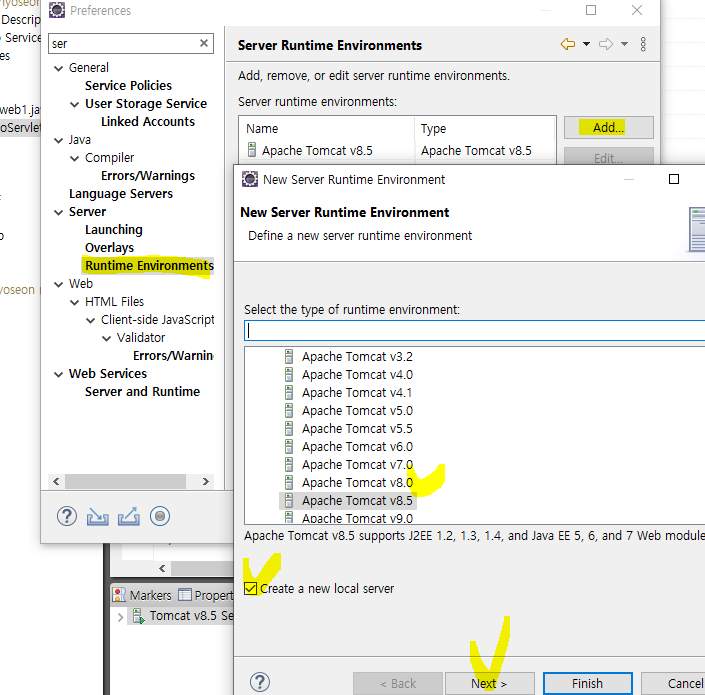
Task: Clear the filter text with X icon
Action: click(204, 43)
